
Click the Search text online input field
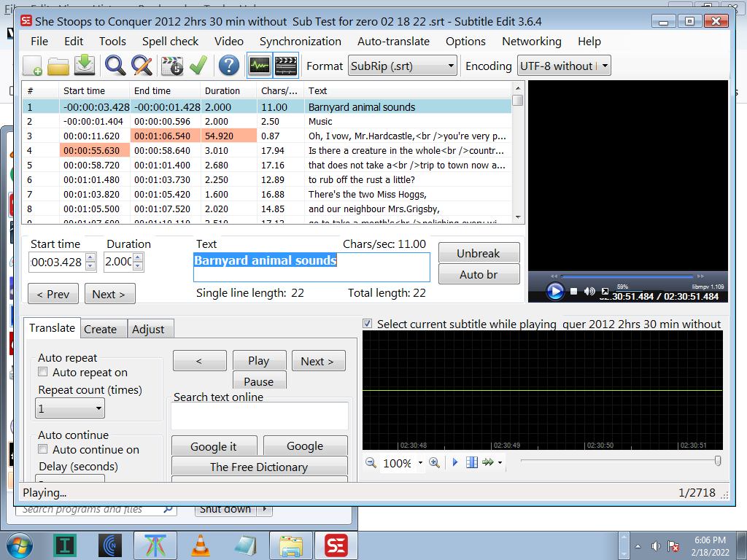(260, 416)
